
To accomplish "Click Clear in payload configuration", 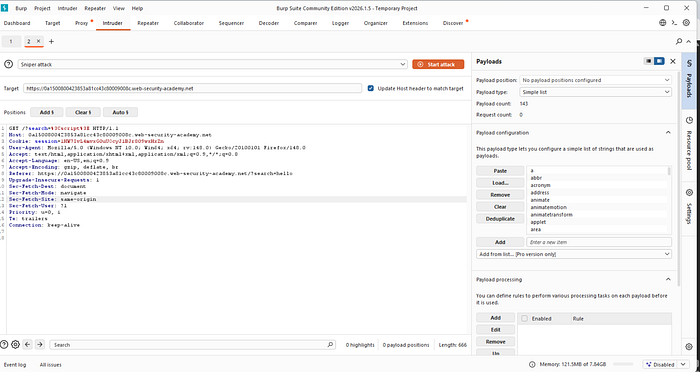I will [500, 207].
